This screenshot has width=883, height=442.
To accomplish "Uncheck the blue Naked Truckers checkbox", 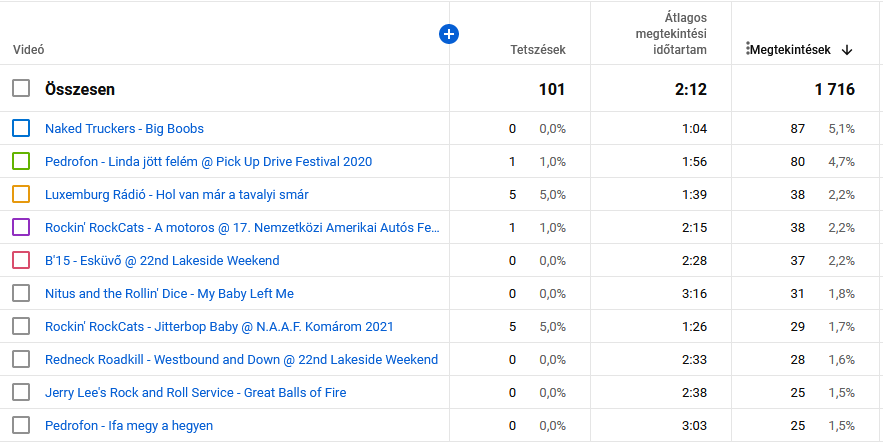I will pyautogui.click(x=21, y=128).
